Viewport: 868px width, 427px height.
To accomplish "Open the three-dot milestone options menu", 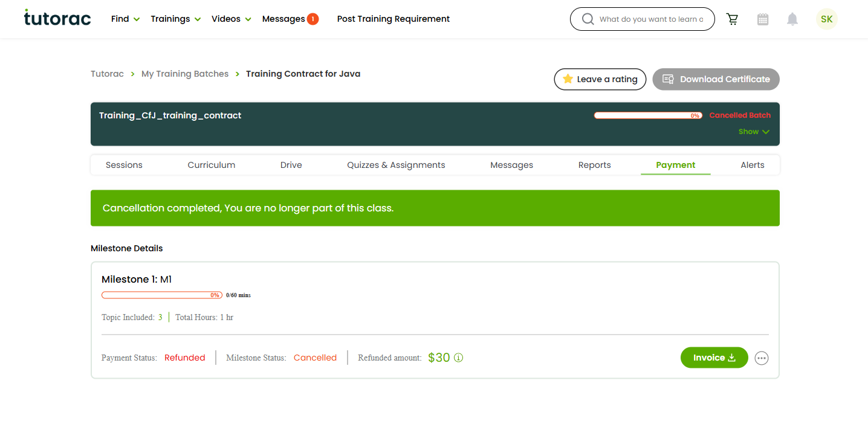I will click(762, 358).
